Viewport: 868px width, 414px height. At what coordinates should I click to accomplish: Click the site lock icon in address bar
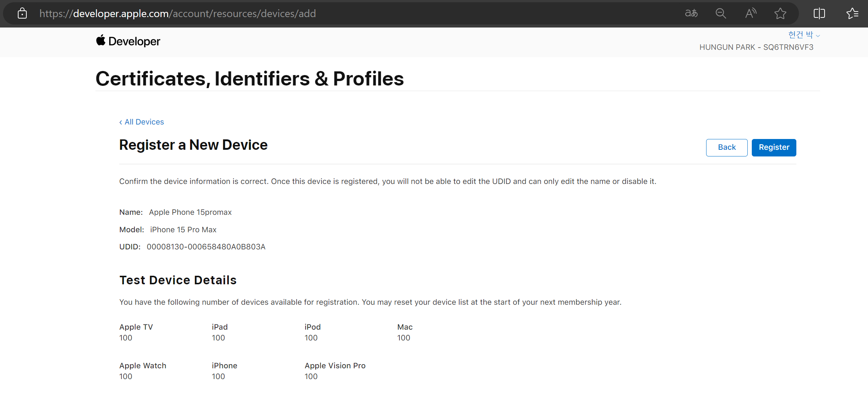(22, 13)
